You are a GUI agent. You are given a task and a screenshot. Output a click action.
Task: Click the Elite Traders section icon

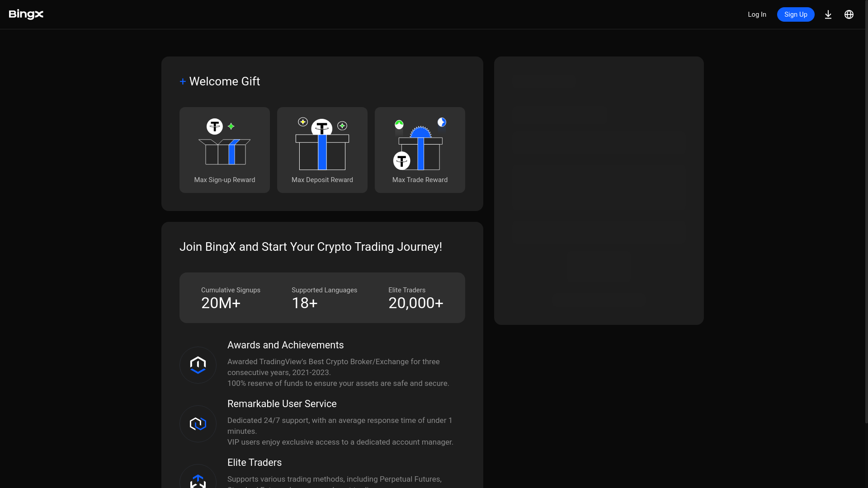(198, 477)
